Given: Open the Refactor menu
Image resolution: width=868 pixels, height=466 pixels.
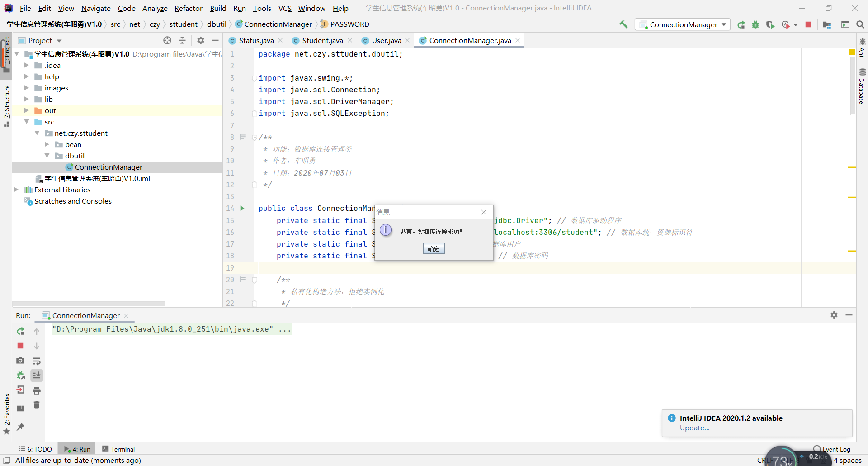Looking at the screenshot, I should pyautogui.click(x=188, y=8).
